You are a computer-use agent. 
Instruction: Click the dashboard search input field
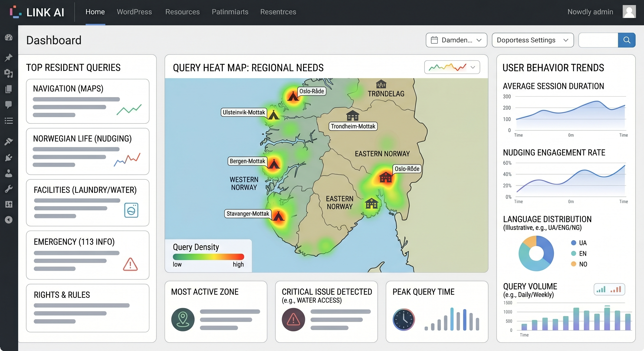pos(598,40)
